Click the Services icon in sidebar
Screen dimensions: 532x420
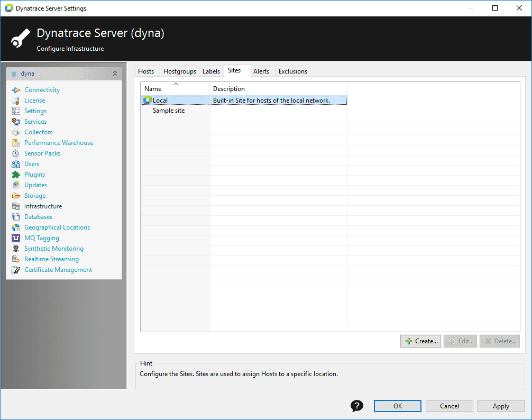[x=16, y=122]
